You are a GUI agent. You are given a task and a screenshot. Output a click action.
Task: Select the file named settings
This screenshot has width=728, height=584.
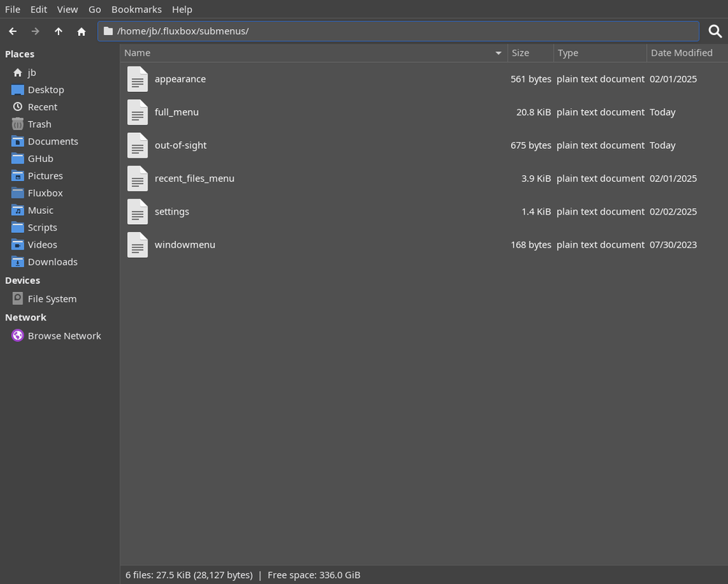pyautogui.click(x=172, y=212)
